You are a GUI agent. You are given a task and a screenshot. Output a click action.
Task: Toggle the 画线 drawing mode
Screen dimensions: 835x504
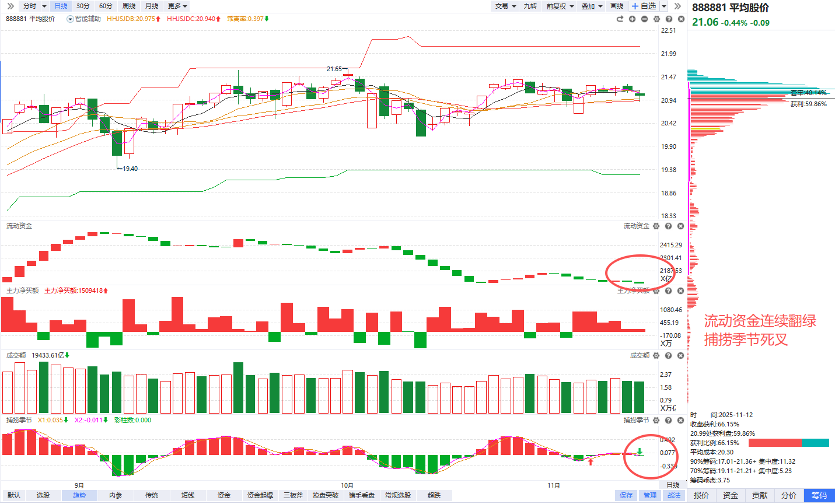coord(617,6)
